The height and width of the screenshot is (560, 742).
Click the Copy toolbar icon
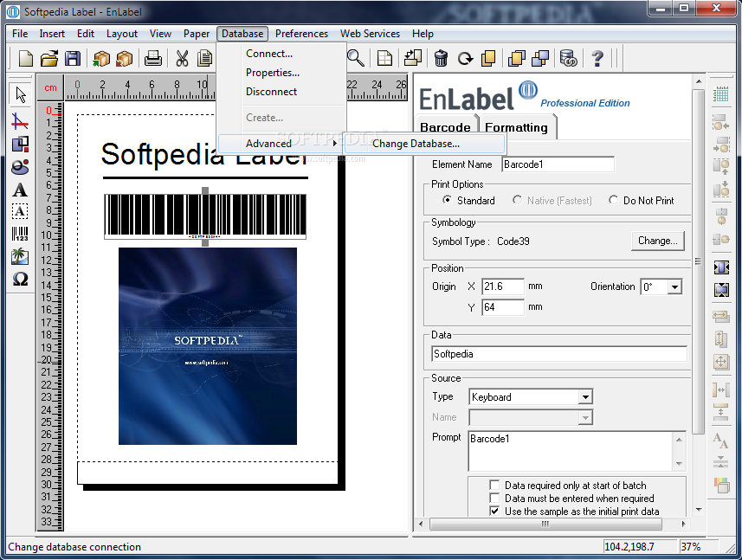point(205,58)
